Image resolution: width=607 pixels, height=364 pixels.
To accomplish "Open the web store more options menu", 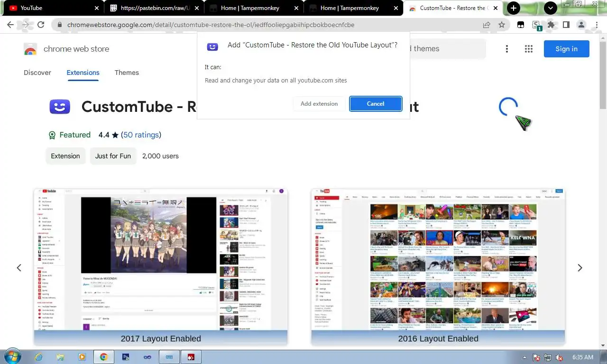I will pos(507,49).
